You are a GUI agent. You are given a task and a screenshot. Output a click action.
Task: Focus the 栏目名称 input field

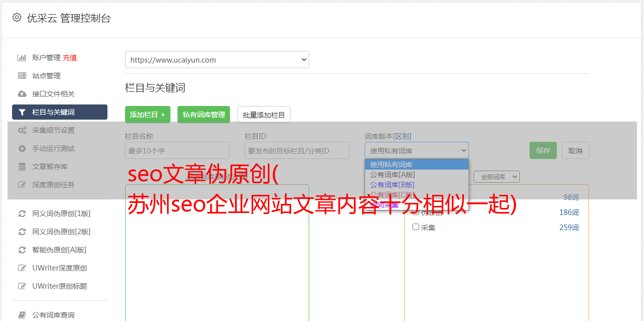point(177,150)
